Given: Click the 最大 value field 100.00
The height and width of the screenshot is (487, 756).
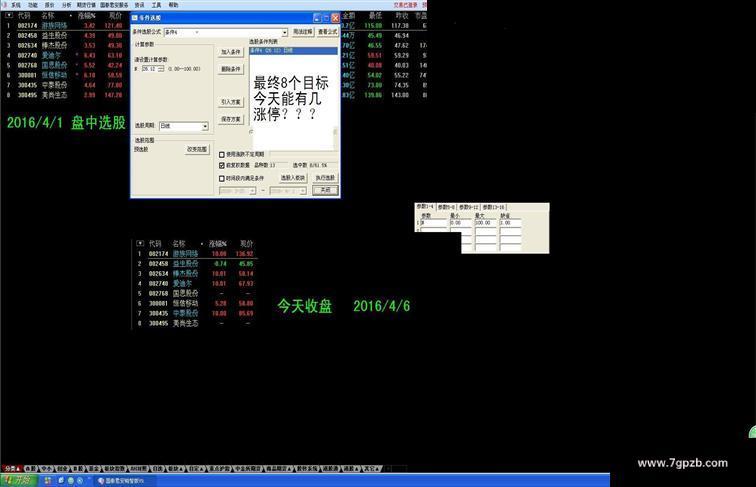Looking at the screenshot, I should 486,223.
